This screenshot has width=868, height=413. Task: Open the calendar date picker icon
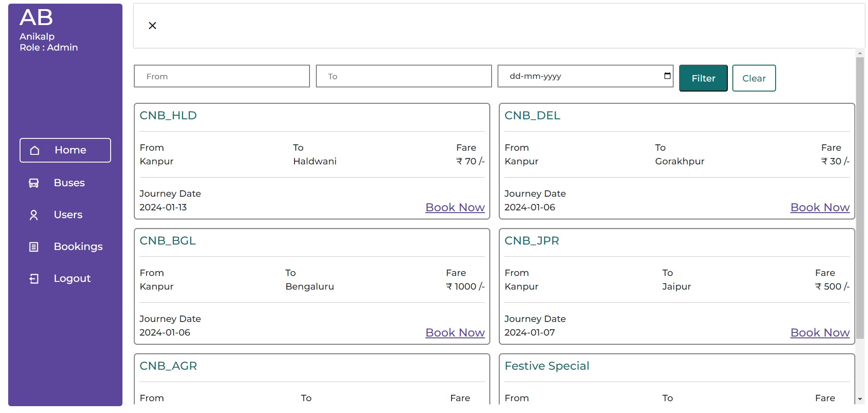[667, 76]
